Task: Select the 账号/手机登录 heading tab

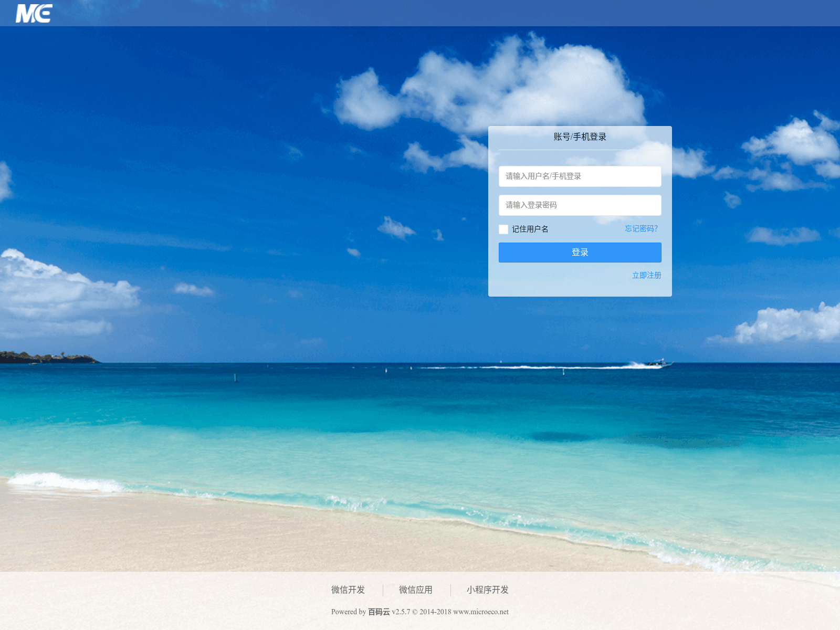Action: (580, 137)
